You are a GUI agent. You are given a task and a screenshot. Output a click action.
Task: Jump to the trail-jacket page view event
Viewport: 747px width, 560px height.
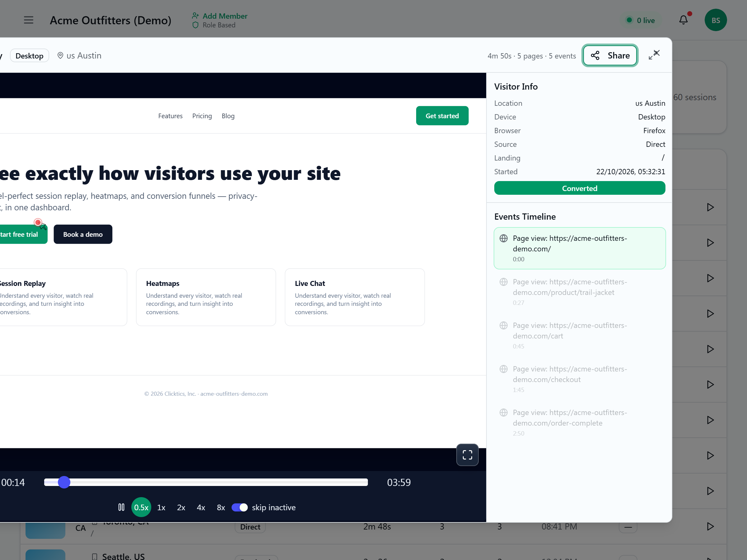point(580,292)
